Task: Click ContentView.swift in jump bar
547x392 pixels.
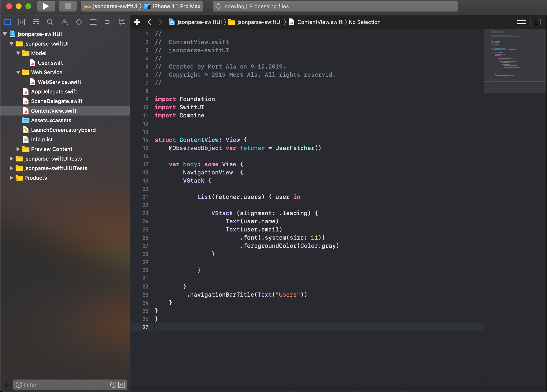Action: (316, 22)
